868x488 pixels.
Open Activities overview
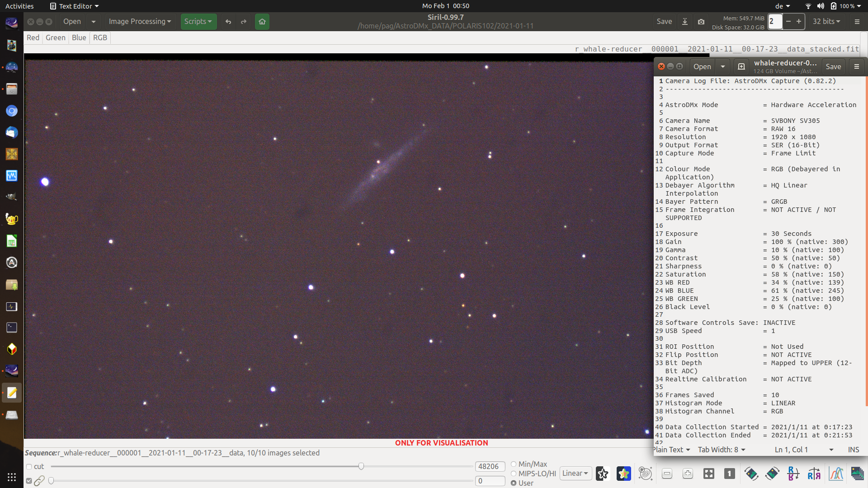19,6
